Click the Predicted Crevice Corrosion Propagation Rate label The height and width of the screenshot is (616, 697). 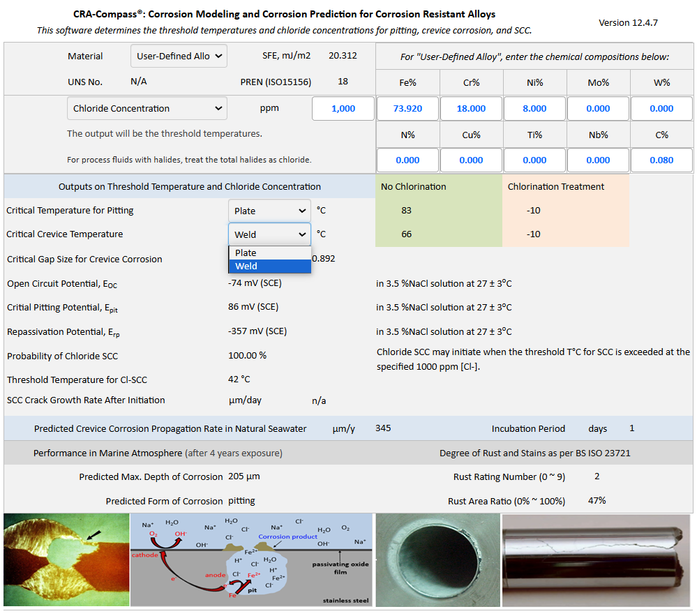click(x=170, y=428)
